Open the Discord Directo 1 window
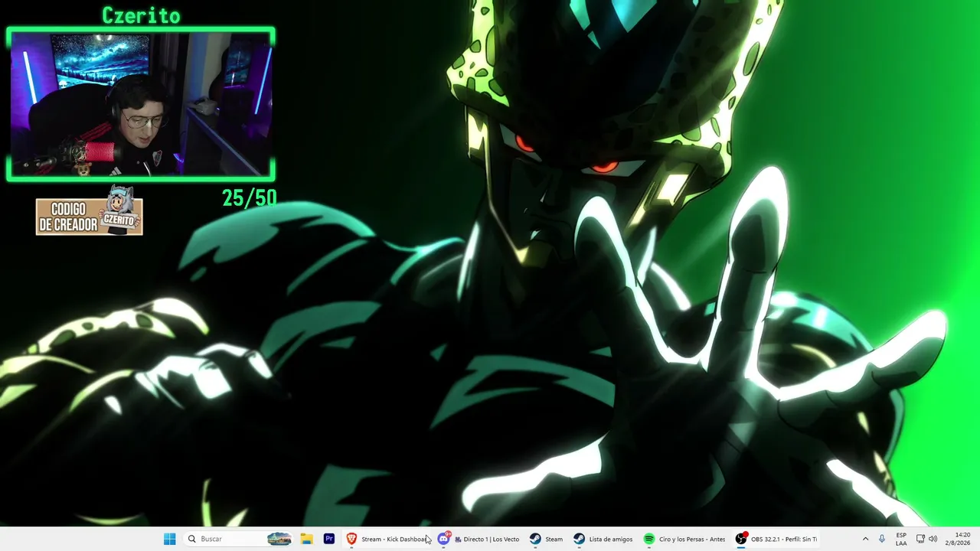980x551 pixels. tap(479, 539)
